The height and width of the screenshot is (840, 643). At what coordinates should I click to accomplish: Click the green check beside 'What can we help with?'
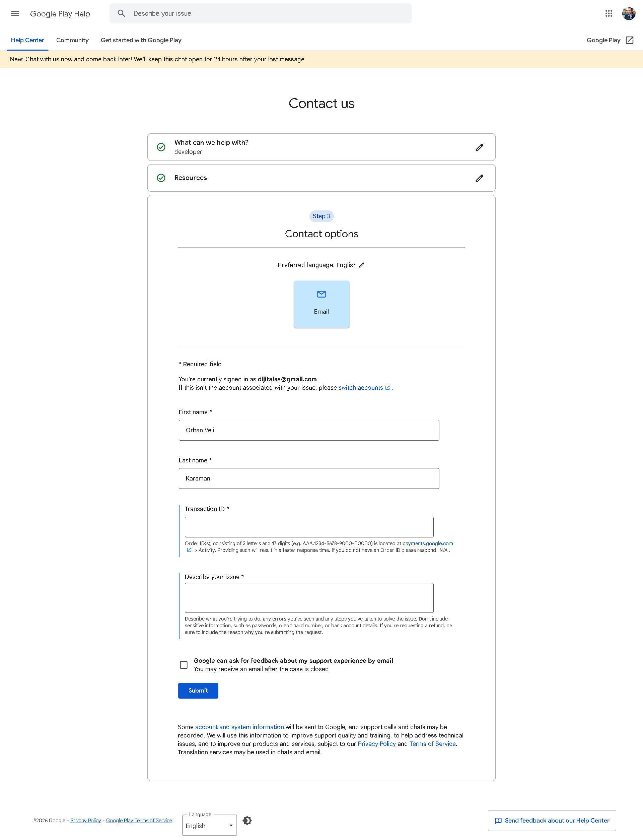tap(161, 147)
